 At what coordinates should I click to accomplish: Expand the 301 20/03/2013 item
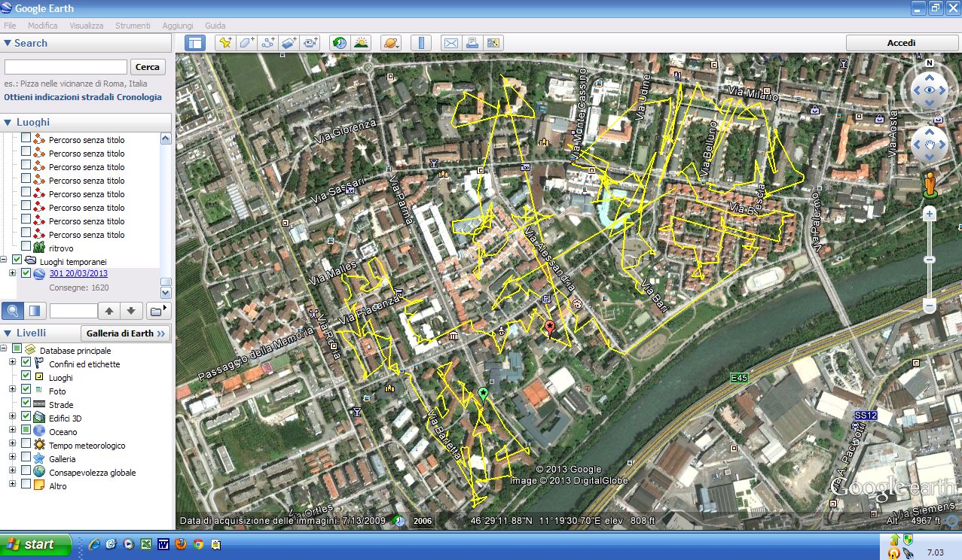pos(12,273)
